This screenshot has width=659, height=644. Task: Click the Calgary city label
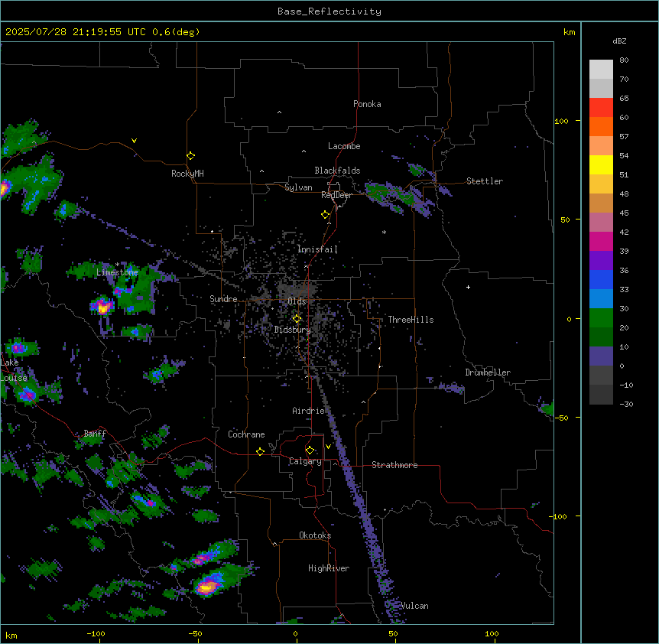[305, 461]
